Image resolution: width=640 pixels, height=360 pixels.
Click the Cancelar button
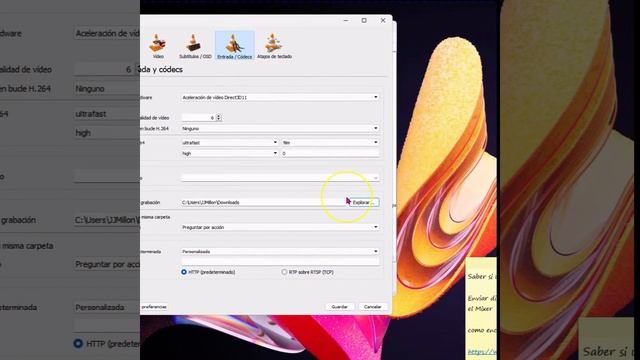(372, 307)
